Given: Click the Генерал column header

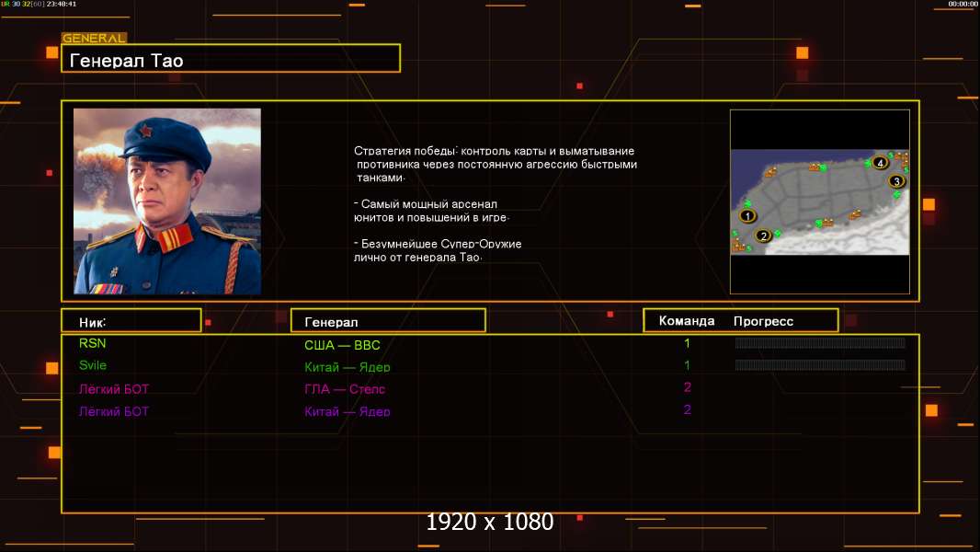Looking at the screenshot, I should [388, 321].
